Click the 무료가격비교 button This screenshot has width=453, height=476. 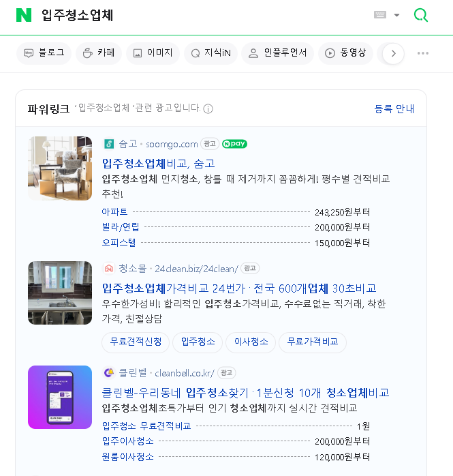click(x=312, y=342)
